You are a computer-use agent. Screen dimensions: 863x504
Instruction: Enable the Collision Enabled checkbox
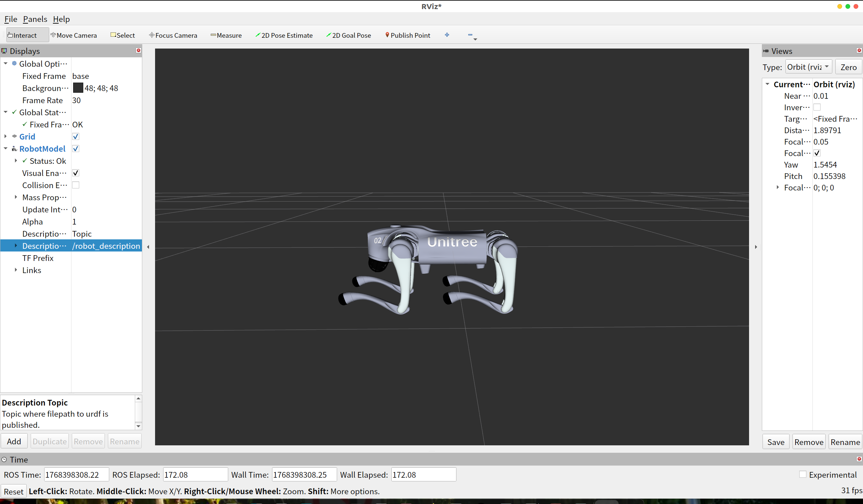coord(76,185)
